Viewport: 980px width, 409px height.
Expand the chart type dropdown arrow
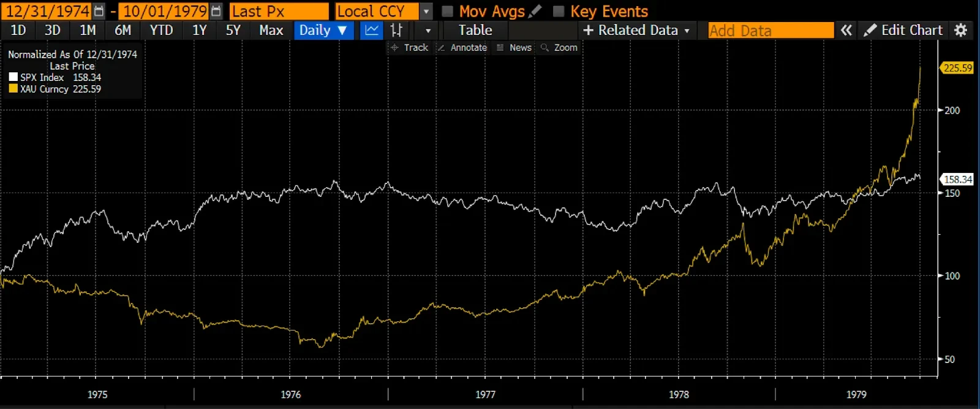pos(428,30)
